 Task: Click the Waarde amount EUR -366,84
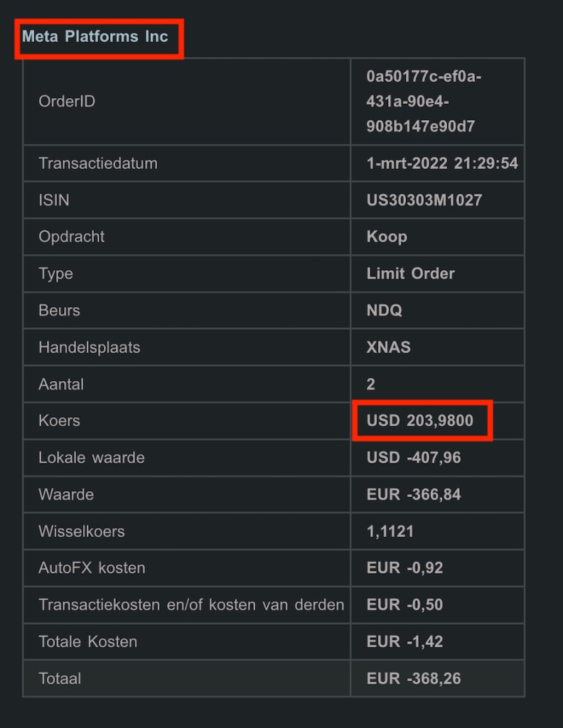click(x=414, y=495)
